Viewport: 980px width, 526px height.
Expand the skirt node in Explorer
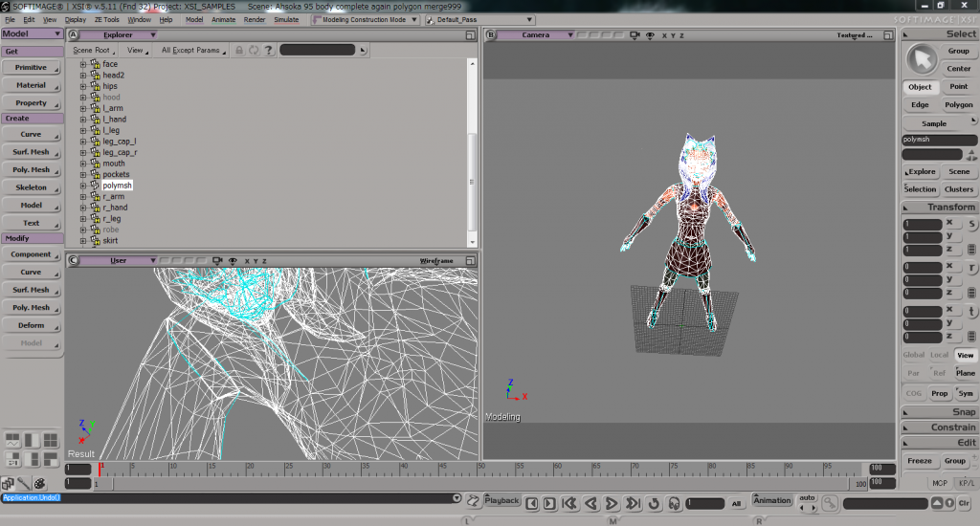point(83,240)
